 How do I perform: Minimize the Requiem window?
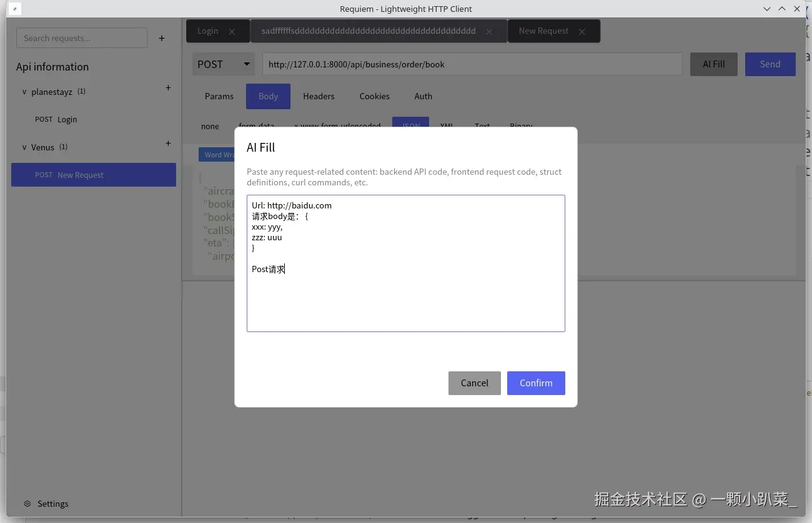[767, 9]
